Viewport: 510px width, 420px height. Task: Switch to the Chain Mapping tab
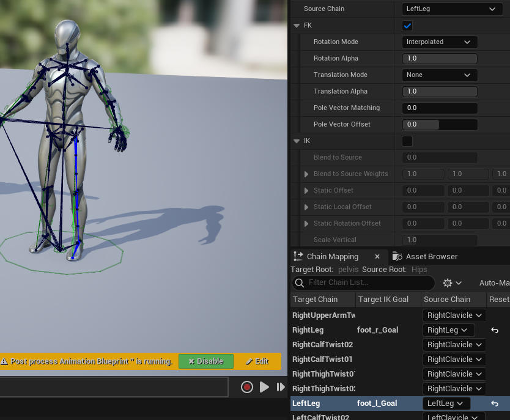339,257
